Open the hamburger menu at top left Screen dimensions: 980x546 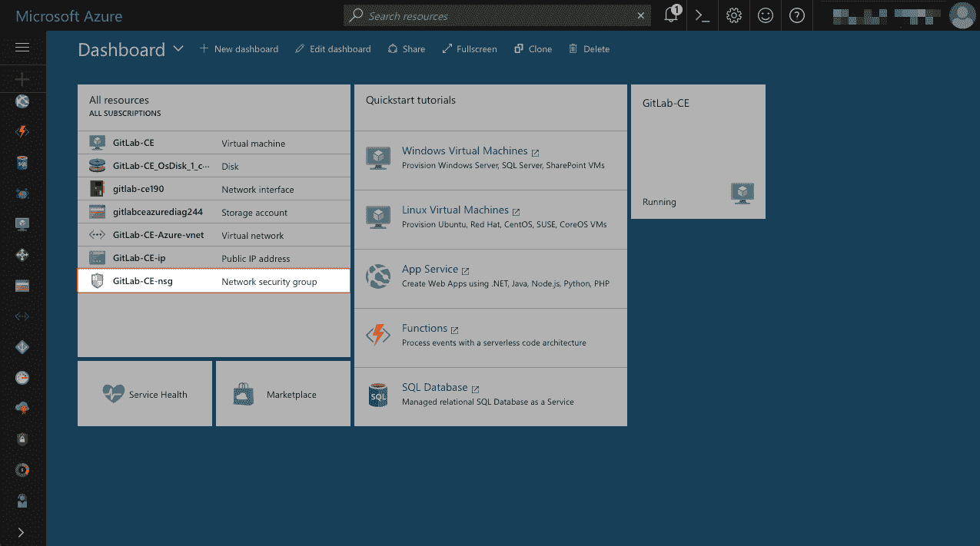[22, 48]
